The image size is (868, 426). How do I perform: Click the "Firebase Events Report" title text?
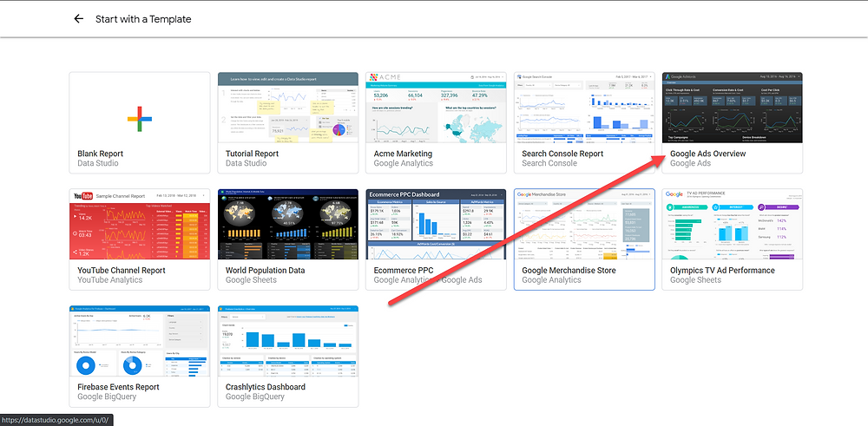pos(118,387)
